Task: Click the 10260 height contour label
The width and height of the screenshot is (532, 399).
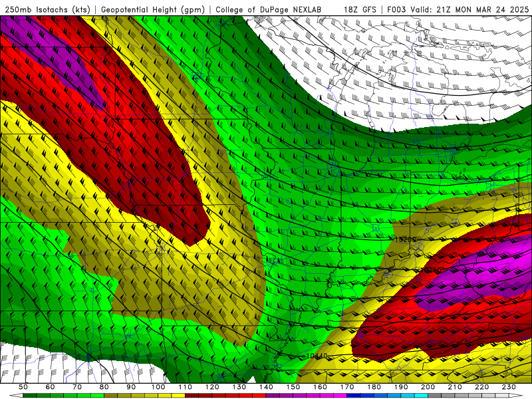Action: point(431,270)
